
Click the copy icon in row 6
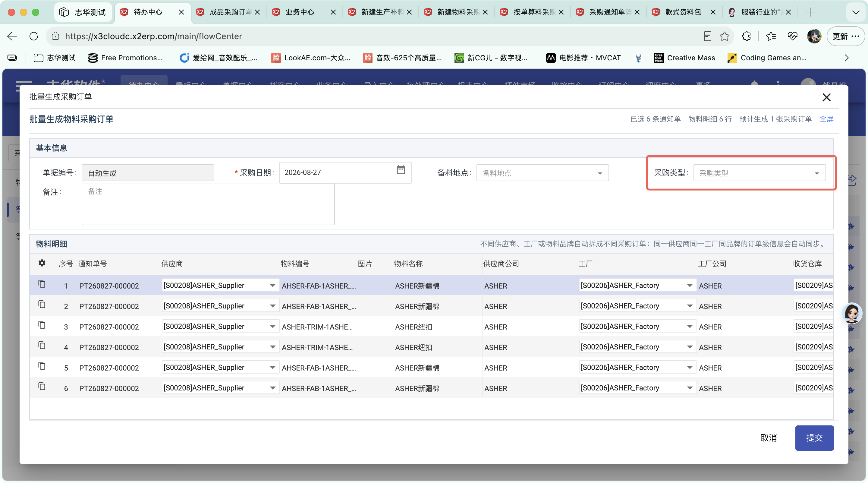pos(42,387)
